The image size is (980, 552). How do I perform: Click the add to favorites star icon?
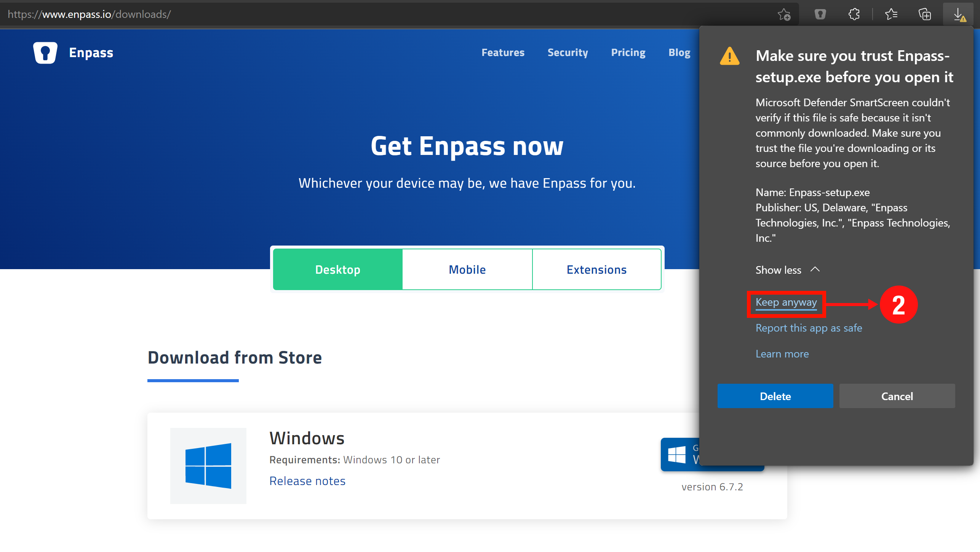tap(784, 14)
